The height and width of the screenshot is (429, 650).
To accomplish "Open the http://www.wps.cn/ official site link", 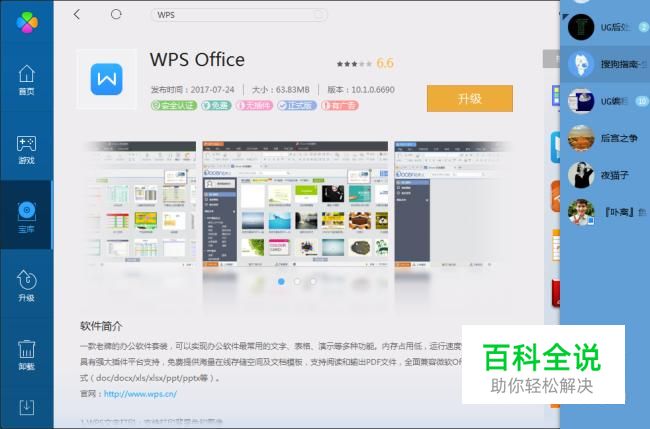I will click(x=140, y=394).
